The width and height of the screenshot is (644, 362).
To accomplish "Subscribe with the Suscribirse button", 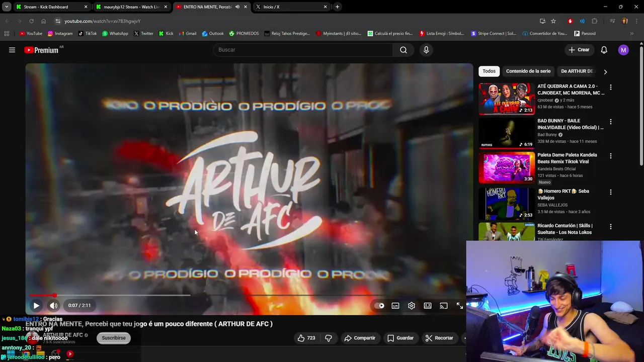I will click(114, 338).
